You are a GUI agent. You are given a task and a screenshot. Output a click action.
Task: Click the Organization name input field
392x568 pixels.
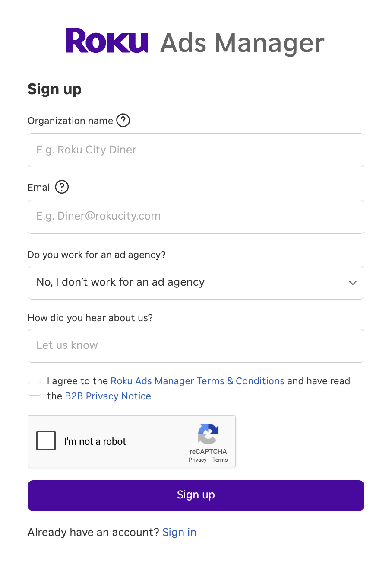coord(196,150)
